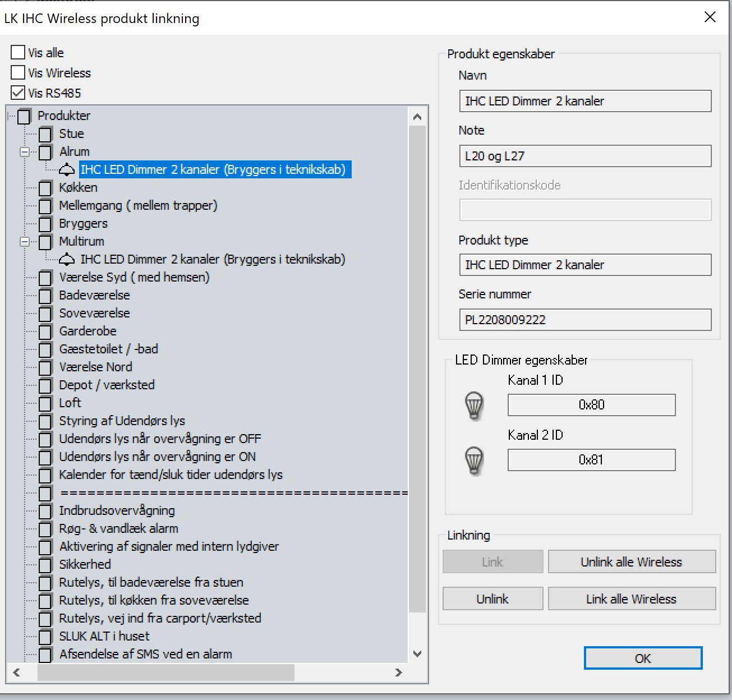Select Styring af Udendørs lys item
Image resolution: width=732 pixels, height=700 pixels.
pos(122,421)
